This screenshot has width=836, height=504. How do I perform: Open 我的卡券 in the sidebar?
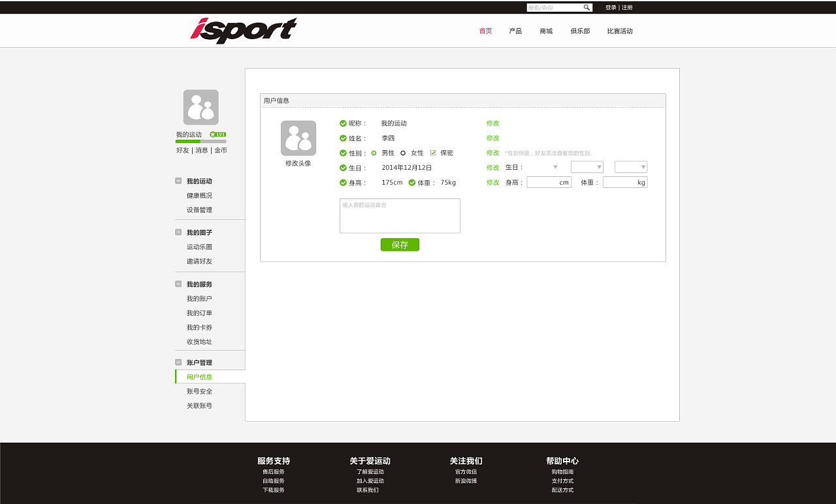(199, 328)
